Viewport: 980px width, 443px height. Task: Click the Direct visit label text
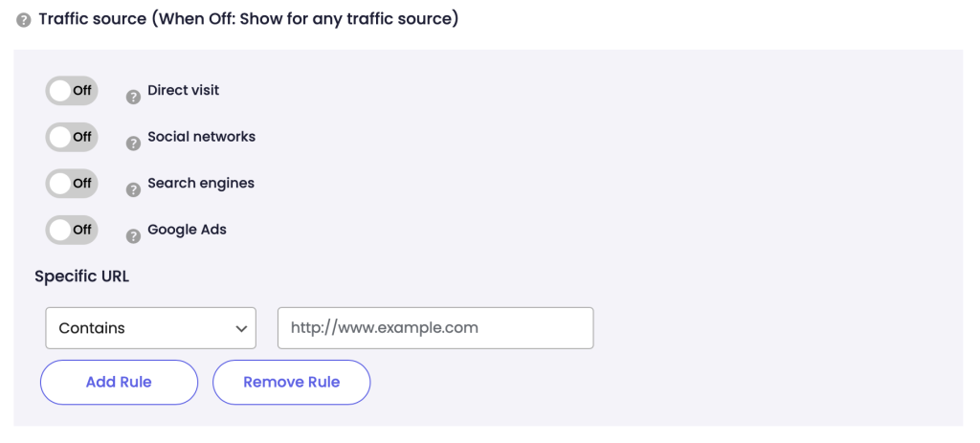click(x=183, y=91)
